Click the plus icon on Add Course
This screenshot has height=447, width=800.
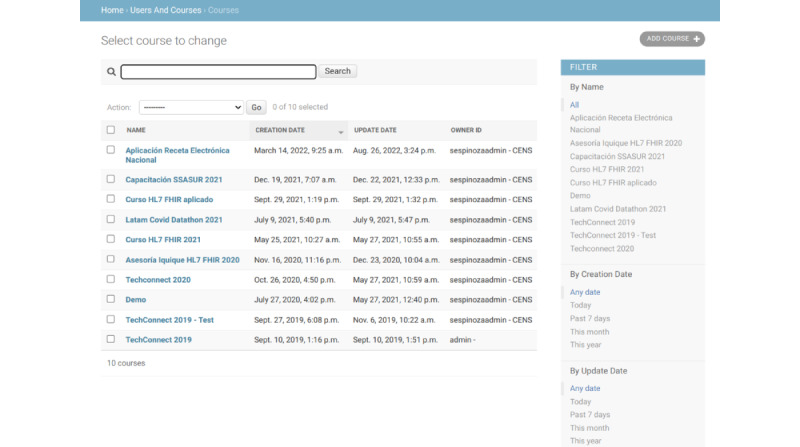click(696, 39)
